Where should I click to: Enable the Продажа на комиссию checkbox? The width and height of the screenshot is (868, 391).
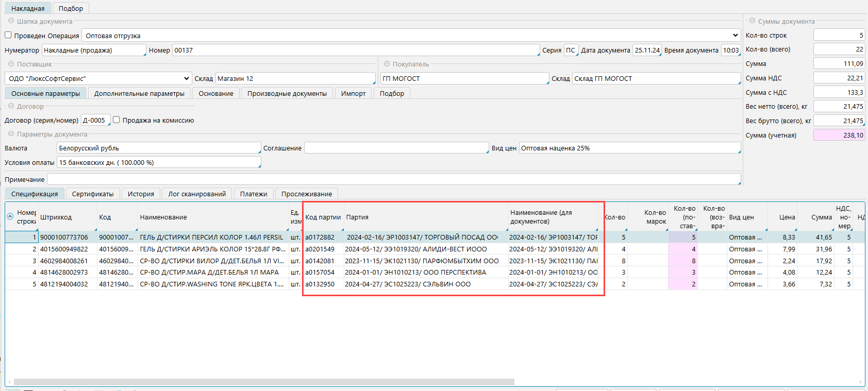point(116,120)
